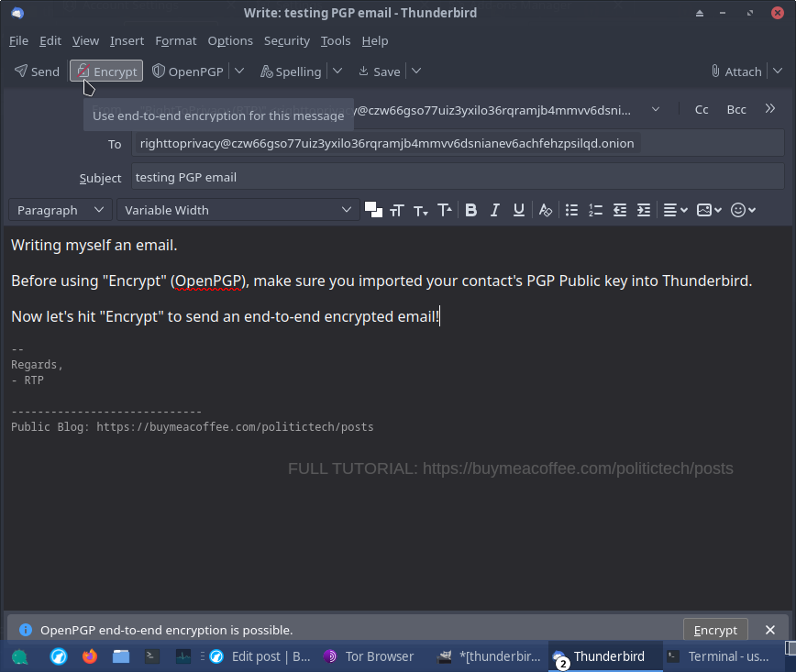The height and width of the screenshot is (672, 796).
Task: Toggle bold formatting
Action: 471,210
